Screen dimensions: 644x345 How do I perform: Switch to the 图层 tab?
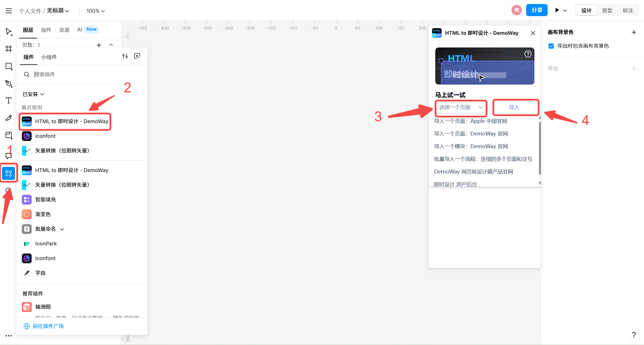click(x=28, y=30)
